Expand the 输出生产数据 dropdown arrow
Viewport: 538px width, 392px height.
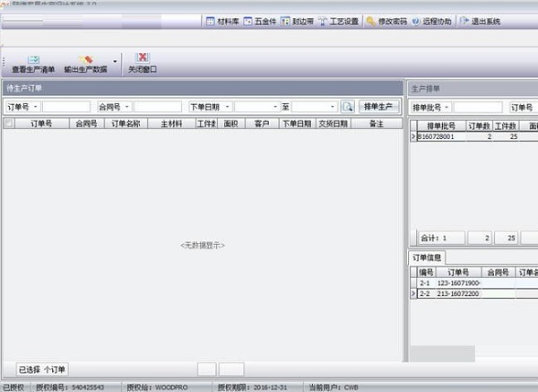point(115,61)
